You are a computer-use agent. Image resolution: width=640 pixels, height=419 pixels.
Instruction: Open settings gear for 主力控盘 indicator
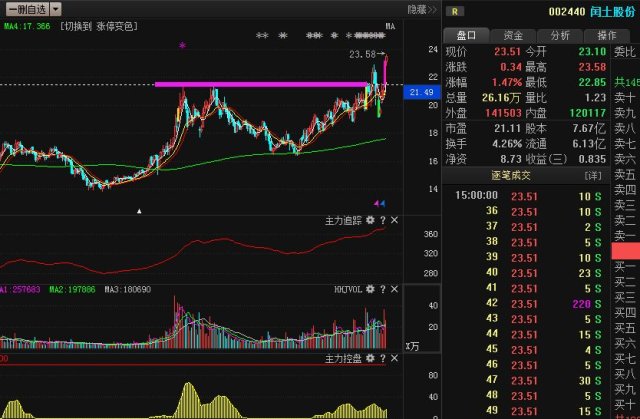[x=370, y=358]
